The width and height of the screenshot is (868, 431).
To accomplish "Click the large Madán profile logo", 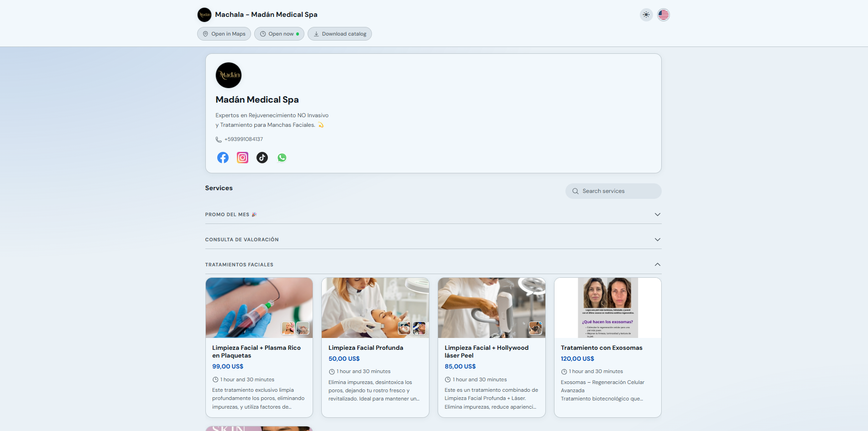I will (229, 75).
